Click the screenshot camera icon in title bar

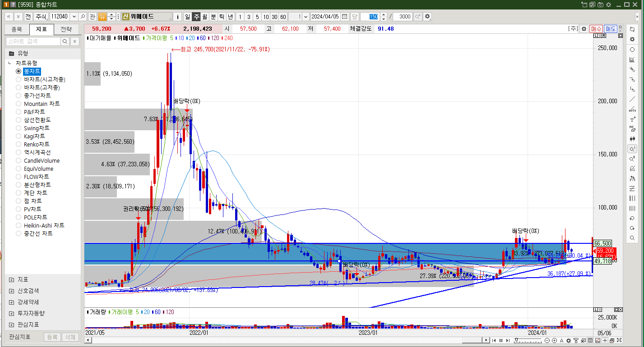click(600, 5)
